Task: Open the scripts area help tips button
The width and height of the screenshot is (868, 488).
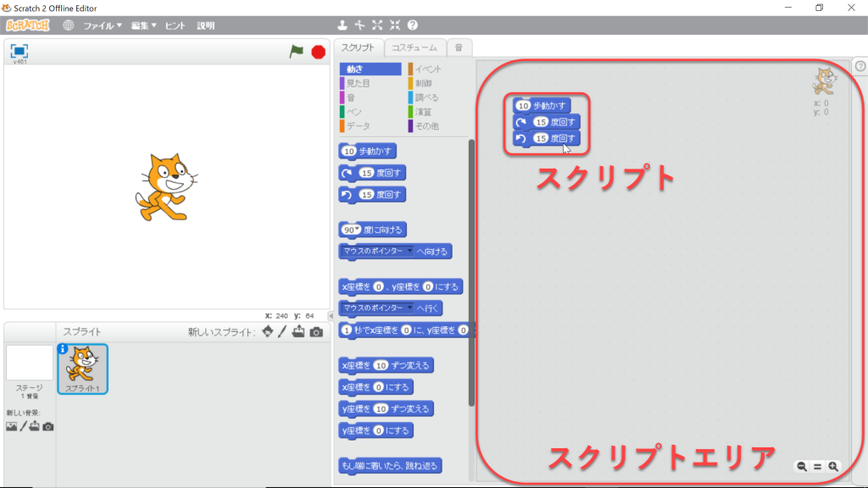Action: click(860, 66)
